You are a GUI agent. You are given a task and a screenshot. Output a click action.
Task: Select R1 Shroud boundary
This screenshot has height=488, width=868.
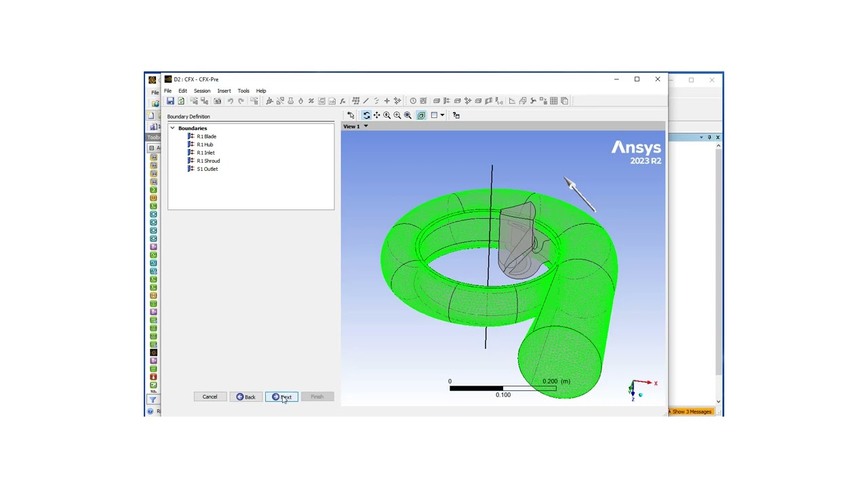[208, 161]
